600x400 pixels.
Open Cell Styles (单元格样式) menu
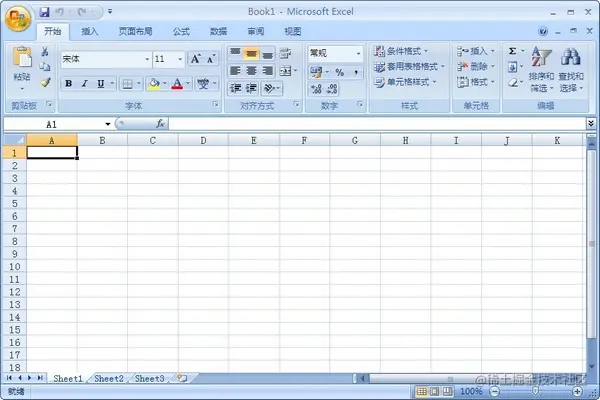[405, 82]
